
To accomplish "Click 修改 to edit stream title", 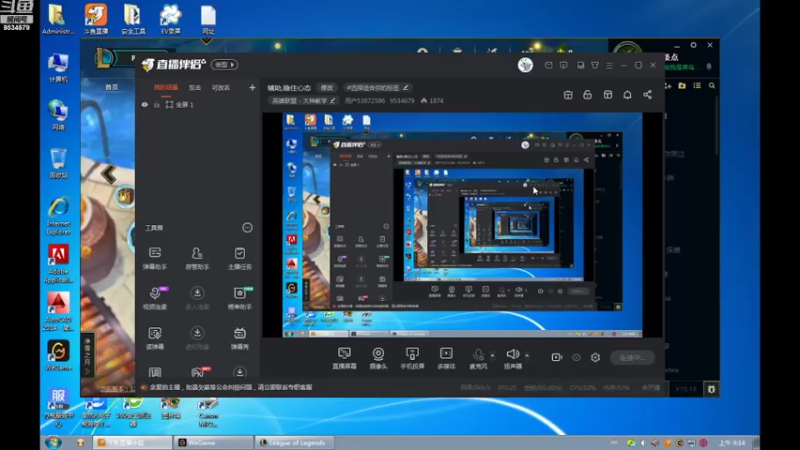I will coord(327,88).
